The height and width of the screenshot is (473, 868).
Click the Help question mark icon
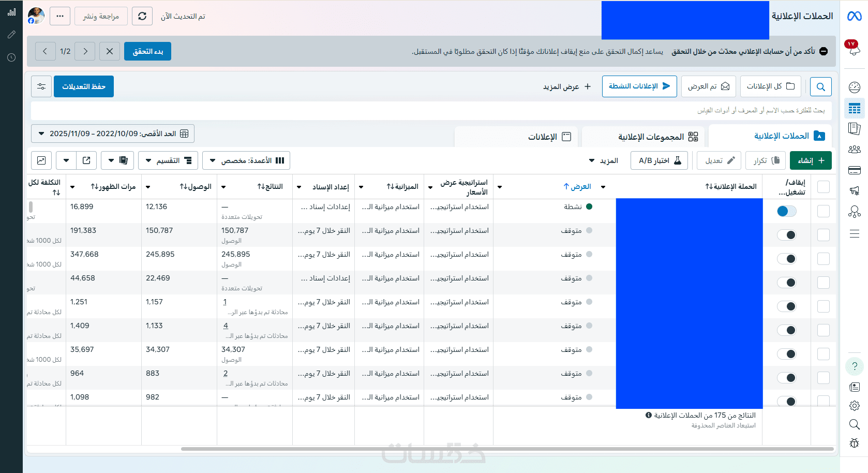click(855, 366)
